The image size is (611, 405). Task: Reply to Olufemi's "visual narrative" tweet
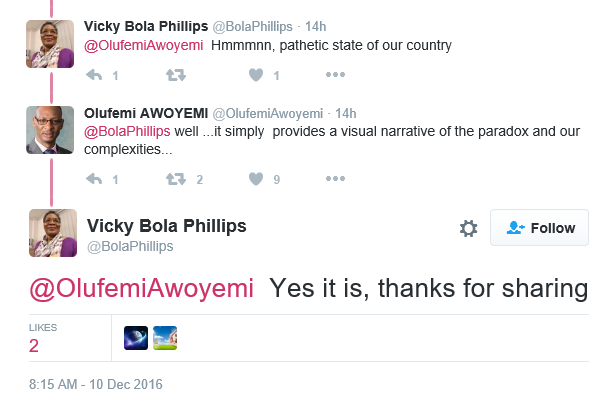tap(95, 179)
